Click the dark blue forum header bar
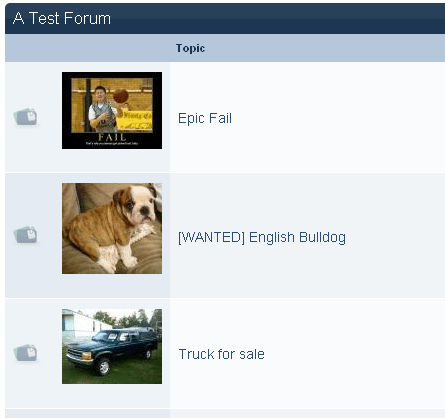Viewport: 445px width, 418px height. click(x=225, y=18)
